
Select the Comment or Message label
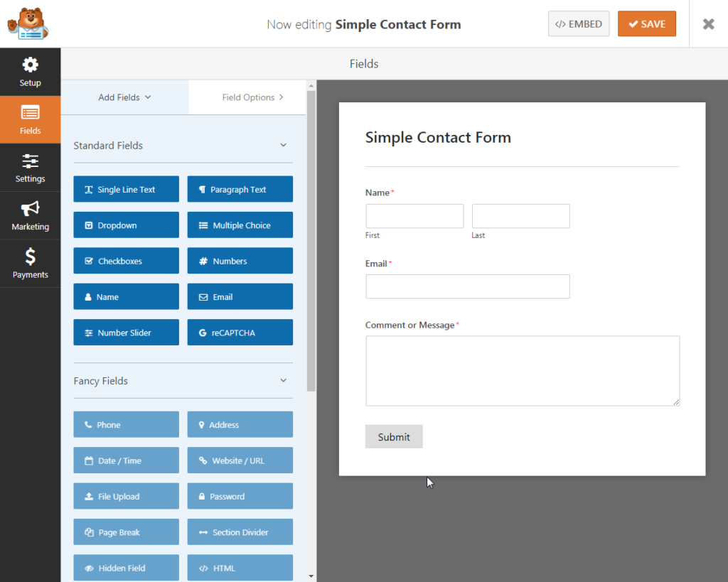click(x=409, y=325)
